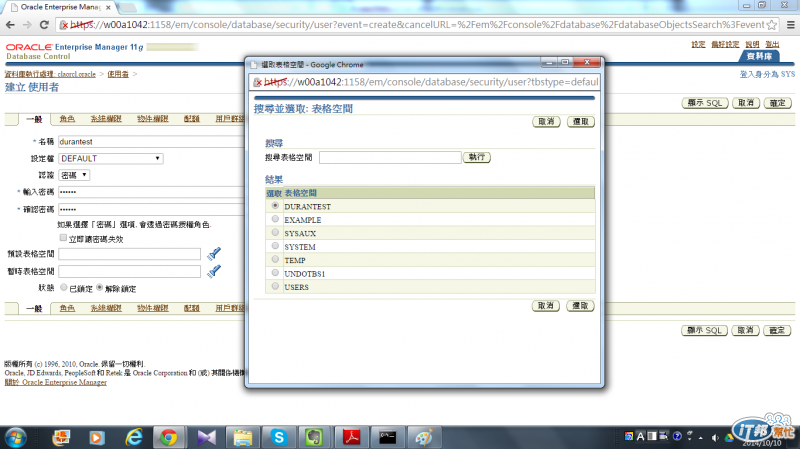Select the UNDOTBS1 tablespace radio button
The width and height of the screenshot is (800, 449).
275,272
